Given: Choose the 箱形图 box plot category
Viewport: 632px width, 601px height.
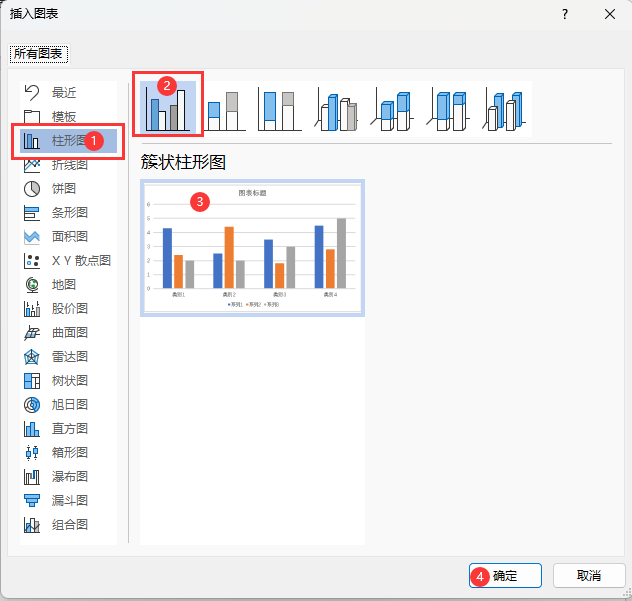Looking at the screenshot, I should (69, 453).
